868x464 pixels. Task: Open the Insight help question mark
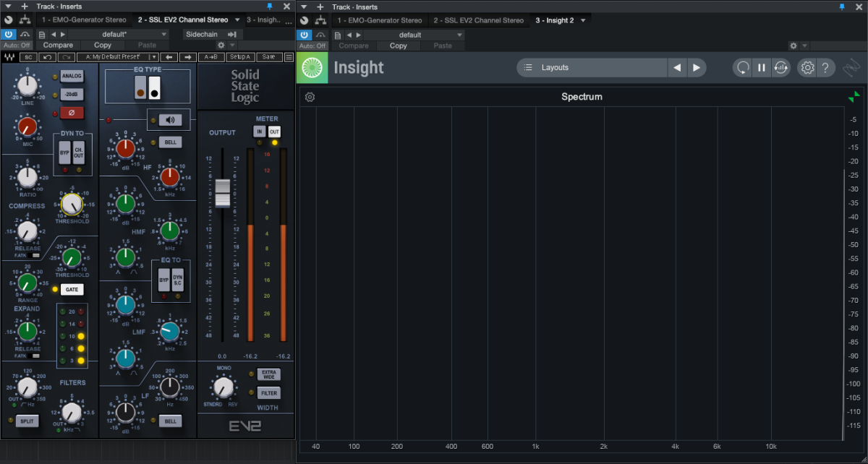pos(825,67)
